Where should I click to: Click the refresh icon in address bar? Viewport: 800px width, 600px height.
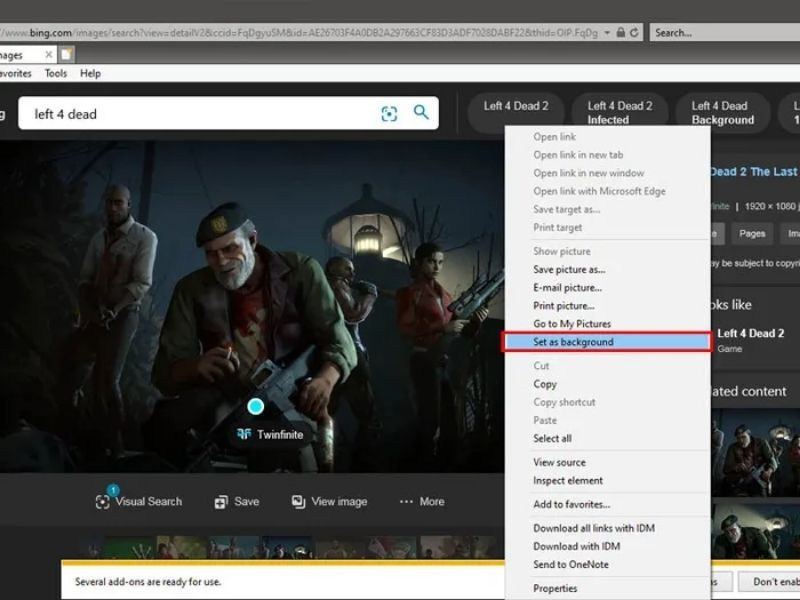click(634, 33)
